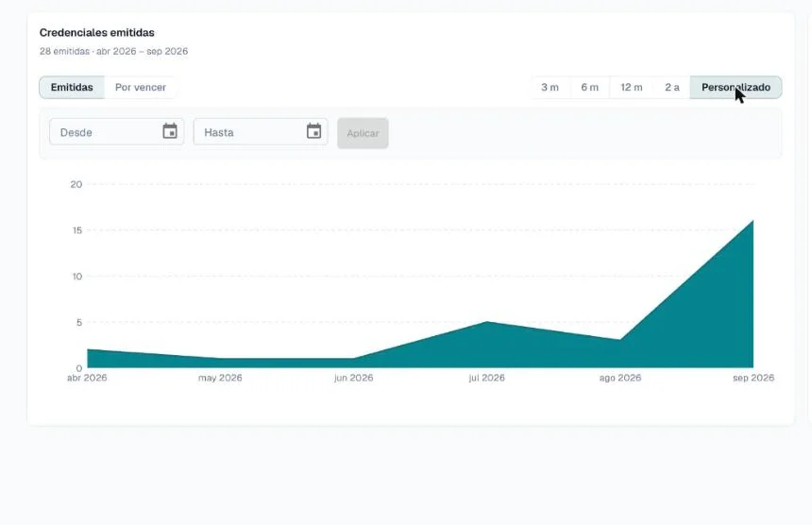
Task: Click the Personalizado range option
Action: tap(736, 87)
